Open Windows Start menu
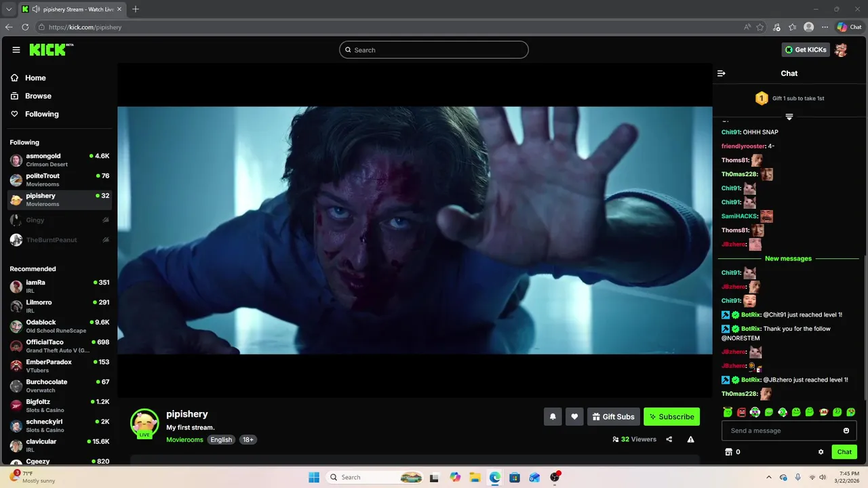 coord(314,477)
